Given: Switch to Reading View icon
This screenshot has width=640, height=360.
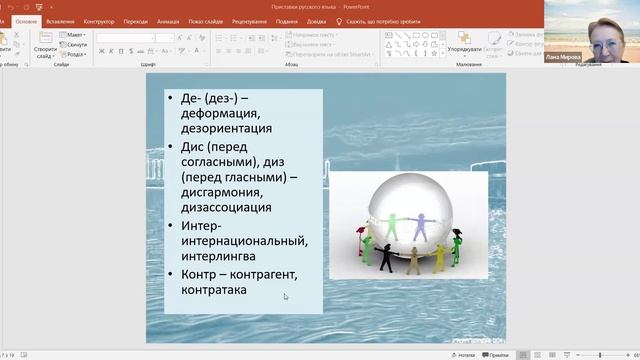Looking at the screenshot, I should (x=552, y=355).
